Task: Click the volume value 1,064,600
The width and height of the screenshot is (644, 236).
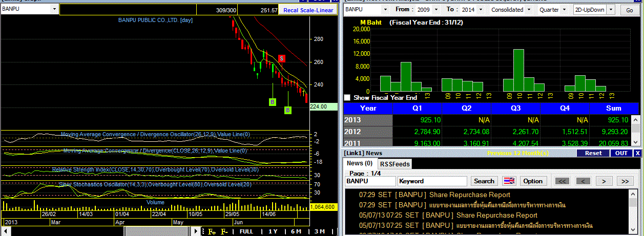Action: pos(323,207)
